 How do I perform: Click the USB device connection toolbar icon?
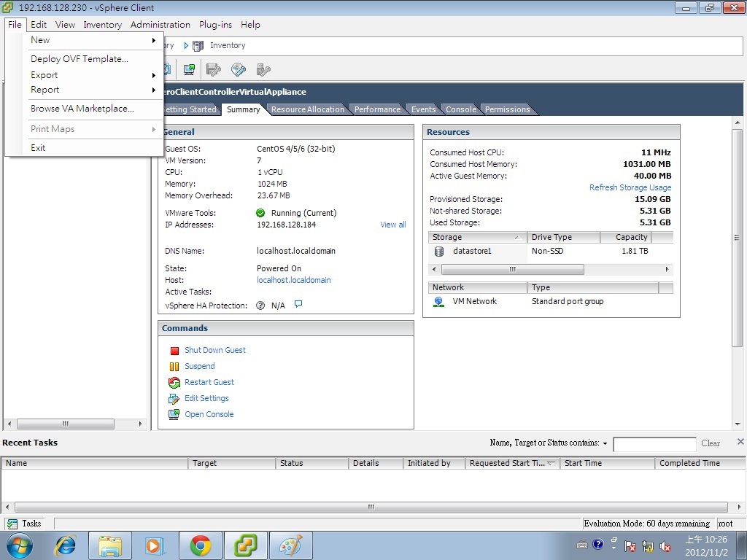coord(263,70)
